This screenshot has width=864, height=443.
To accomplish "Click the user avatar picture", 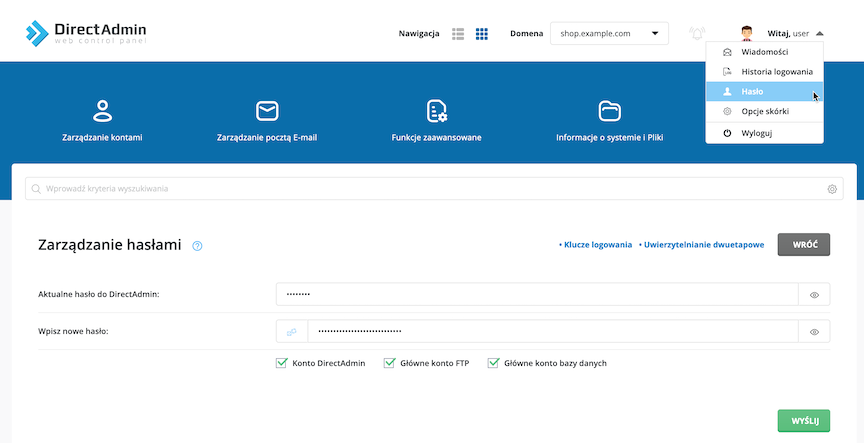I will [x=747, y=34].
